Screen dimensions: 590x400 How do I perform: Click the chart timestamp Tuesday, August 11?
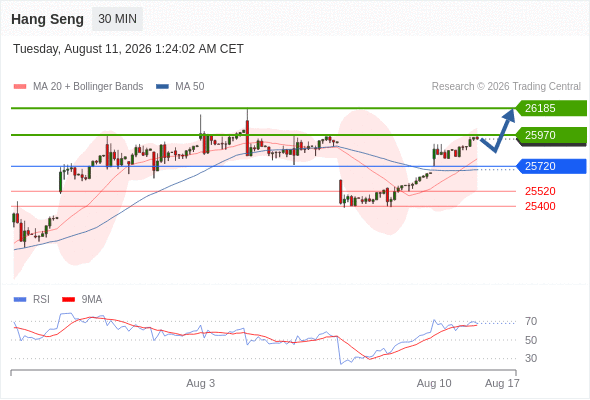[128, 49]
